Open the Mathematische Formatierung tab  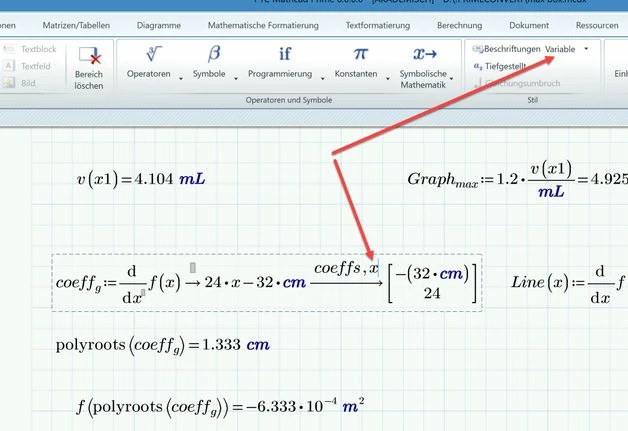[x=263, y=25]
